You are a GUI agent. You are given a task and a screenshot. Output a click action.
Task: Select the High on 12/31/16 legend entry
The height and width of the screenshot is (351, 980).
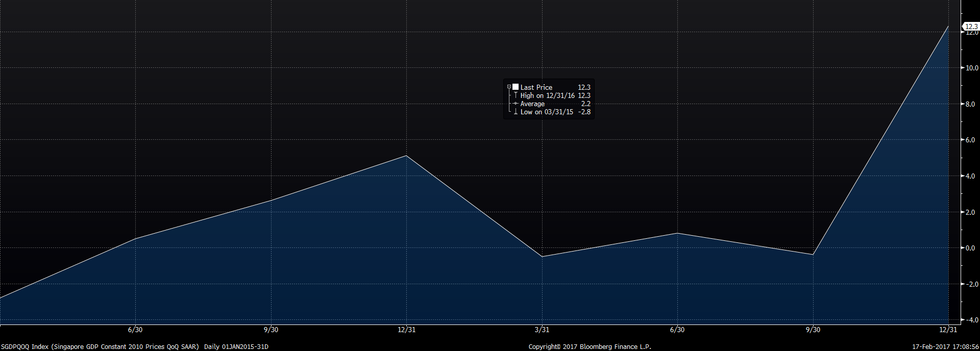(547, 95)
